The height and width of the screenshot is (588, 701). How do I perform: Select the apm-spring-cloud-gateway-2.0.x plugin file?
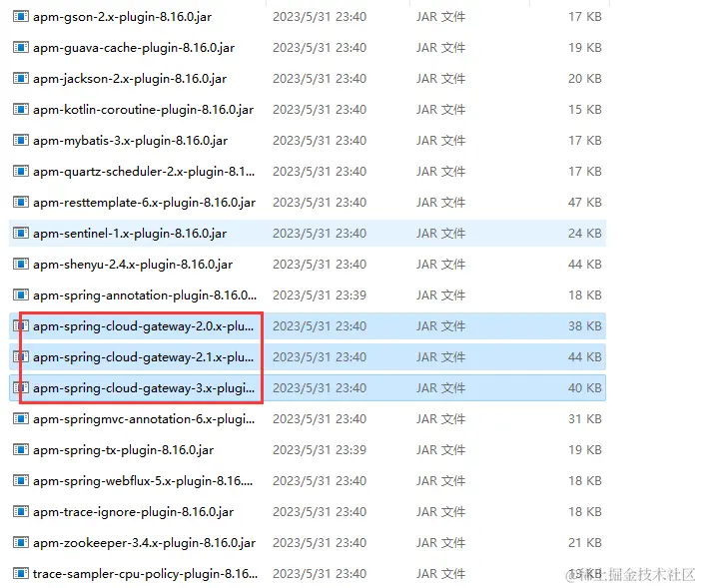point(144,326)
